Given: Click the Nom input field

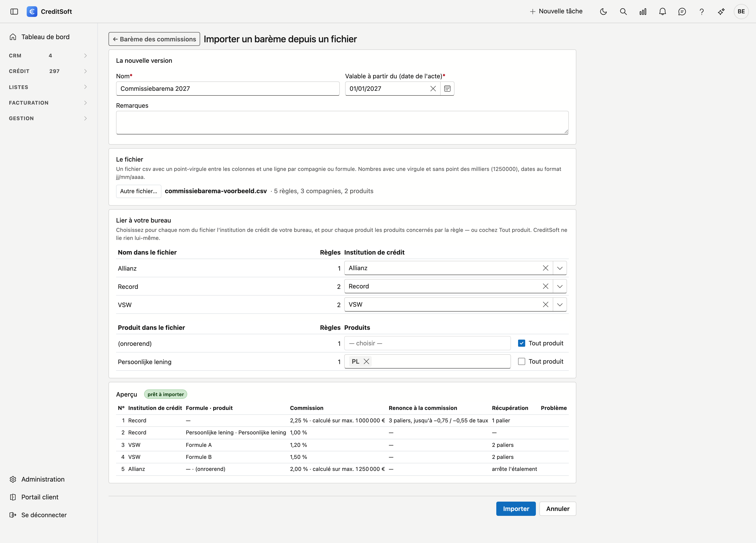Looking at the screenshot, I should click(228, 89).
